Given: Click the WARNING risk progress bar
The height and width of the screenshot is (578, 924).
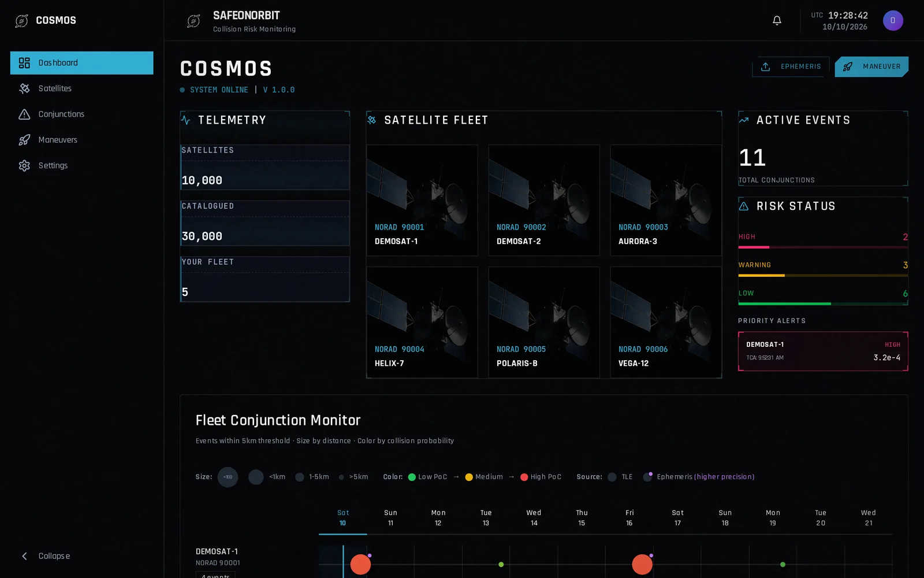Looking at the screenshot, I should [823, 276].
